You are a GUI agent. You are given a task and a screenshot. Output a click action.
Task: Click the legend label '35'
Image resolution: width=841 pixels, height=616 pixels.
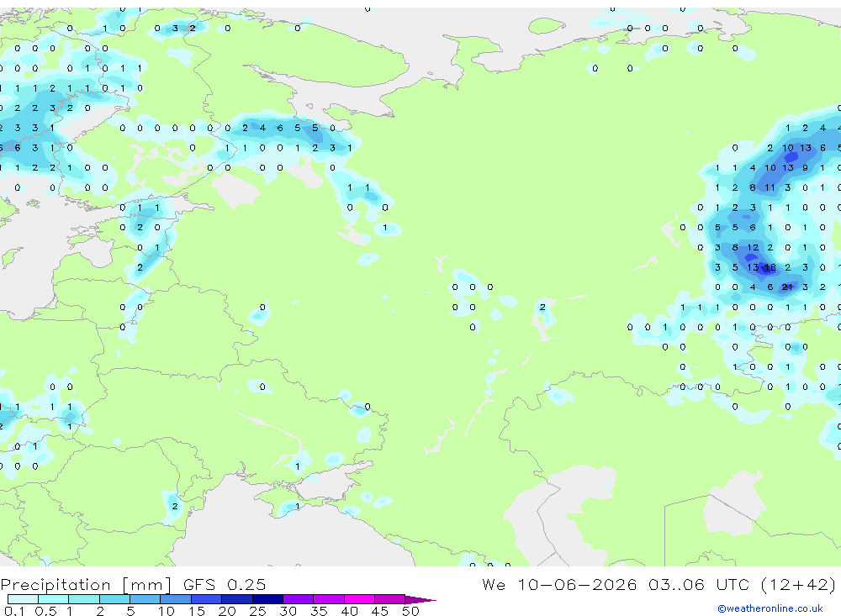[x=319, y=611]
